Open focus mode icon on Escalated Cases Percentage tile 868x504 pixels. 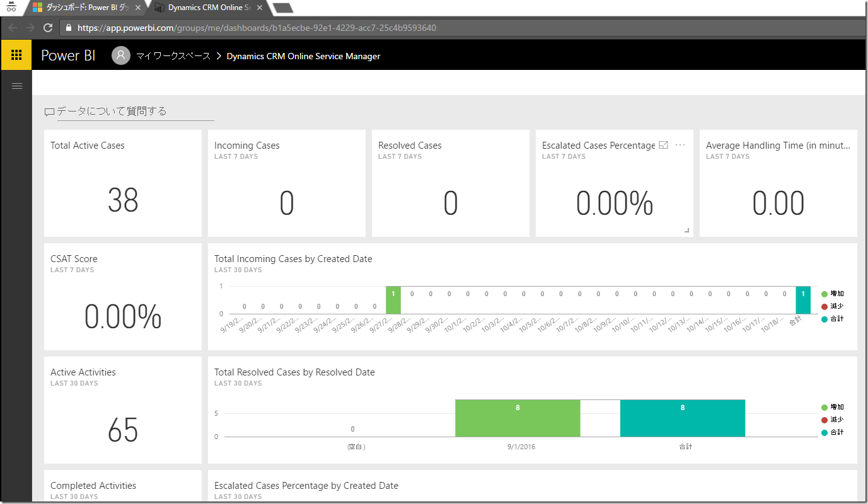coord(663,145)
